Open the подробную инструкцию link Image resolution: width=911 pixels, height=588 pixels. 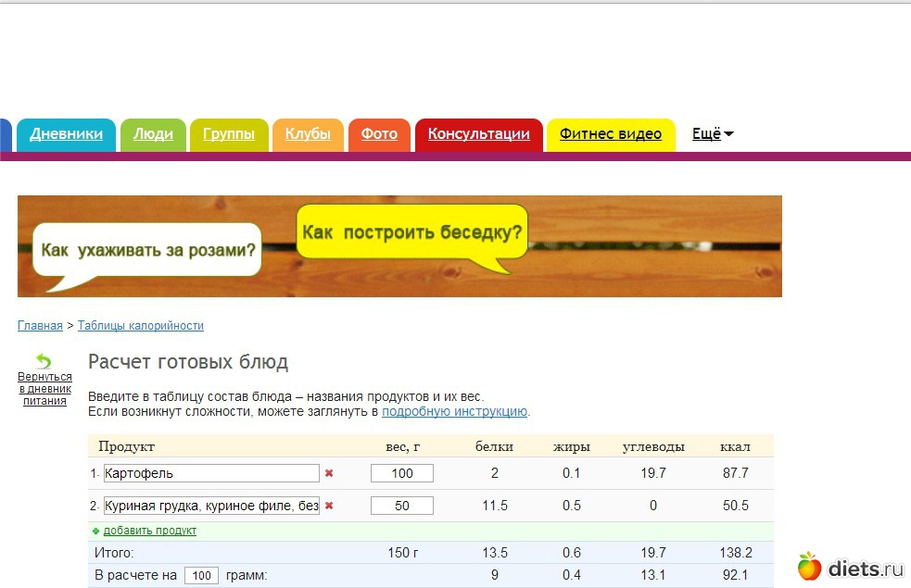point(454,411)
